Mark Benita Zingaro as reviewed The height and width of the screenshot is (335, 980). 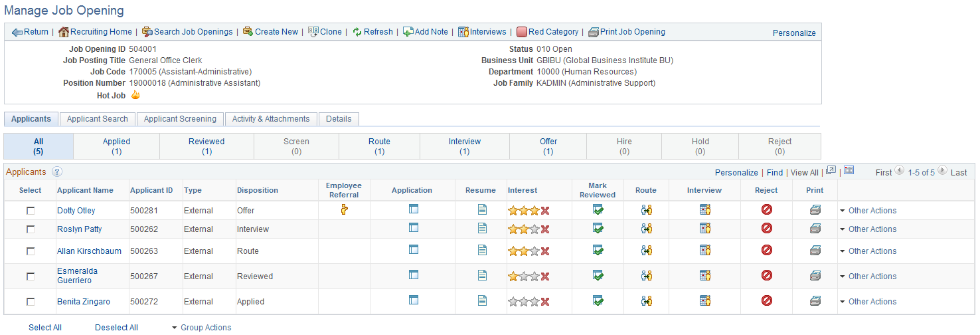(x=598, y=301)
